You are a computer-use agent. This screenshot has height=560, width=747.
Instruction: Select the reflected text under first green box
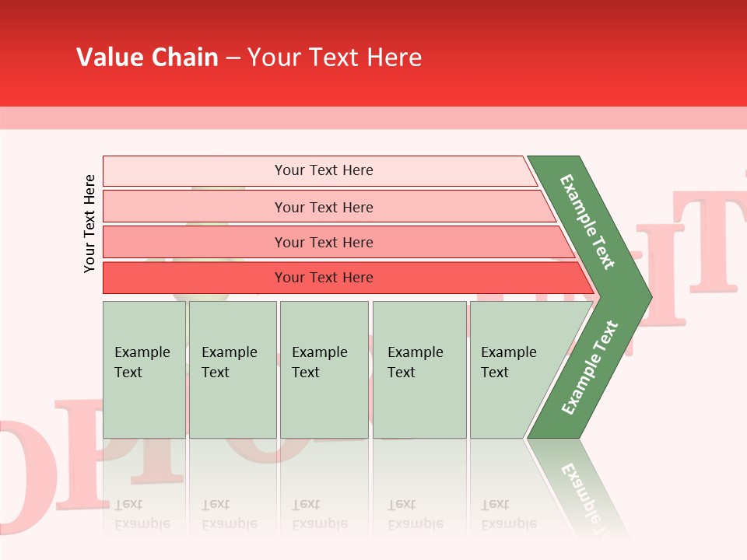click(x=142, y=513)
